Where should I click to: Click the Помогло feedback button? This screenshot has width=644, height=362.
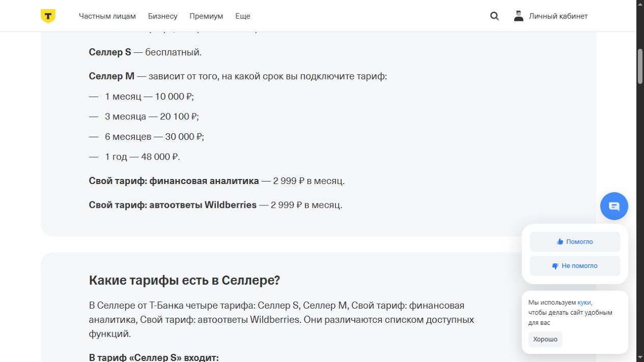575,242
